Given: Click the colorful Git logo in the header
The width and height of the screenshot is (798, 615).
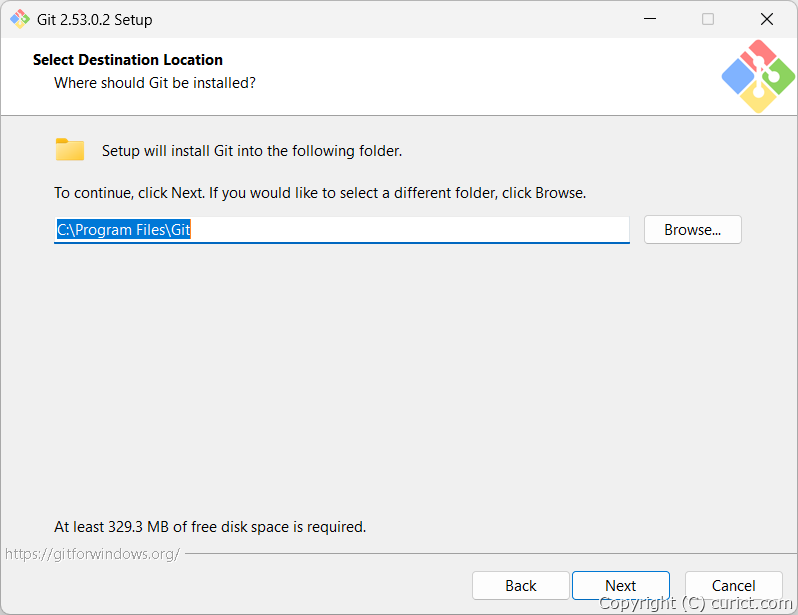Looking at the screenshot, I should pyautogui.click(x=758, y=76).
